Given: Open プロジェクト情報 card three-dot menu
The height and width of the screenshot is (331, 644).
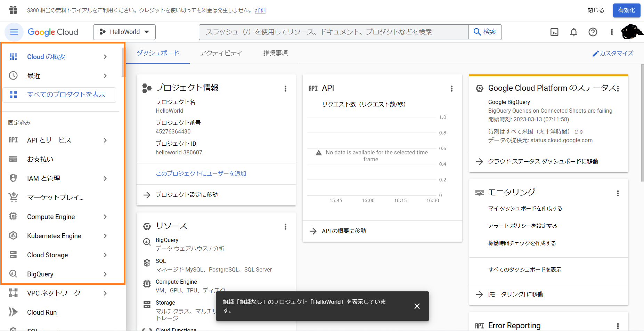Looking at the screenshot, I should [x=286, y=89].
